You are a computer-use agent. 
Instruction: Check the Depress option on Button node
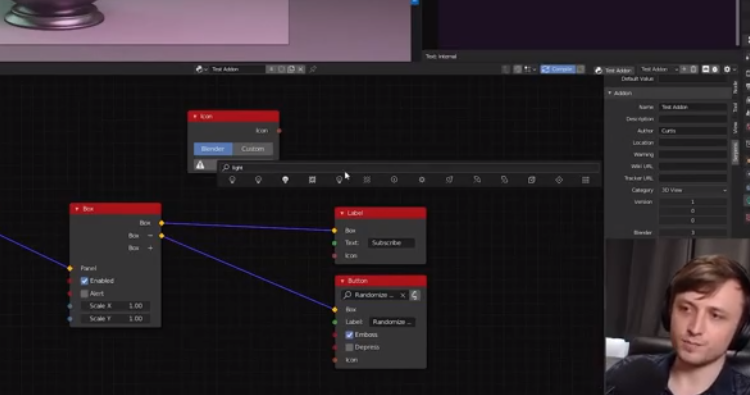tap(349, 347)
